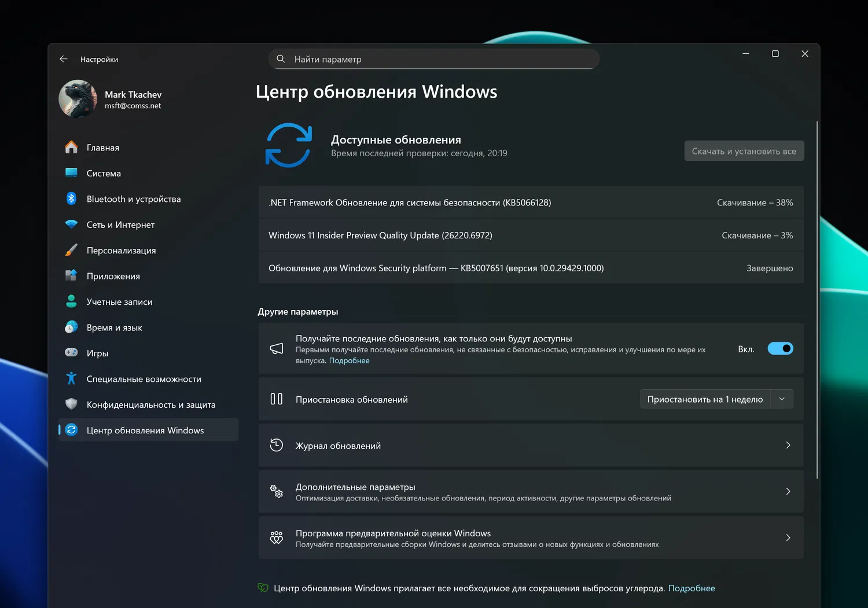868x608 pixels.
Task: Click the megaphone icon for latest updates
Action: [277, 348]
